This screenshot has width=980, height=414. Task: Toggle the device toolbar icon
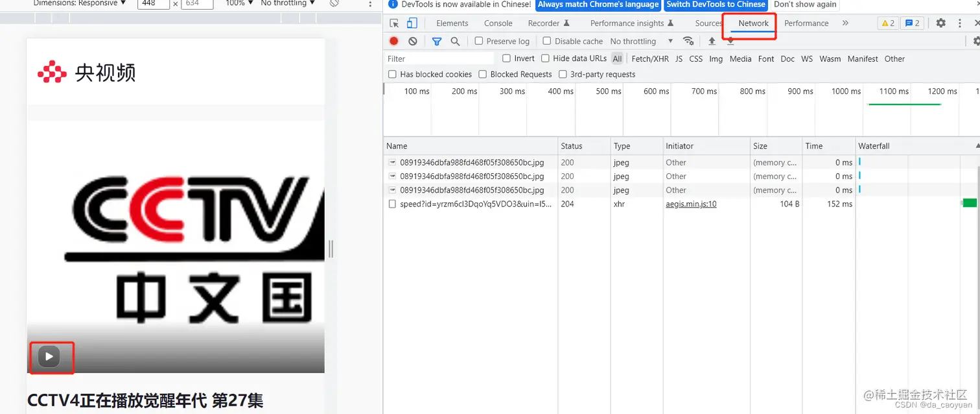[412, 23]
